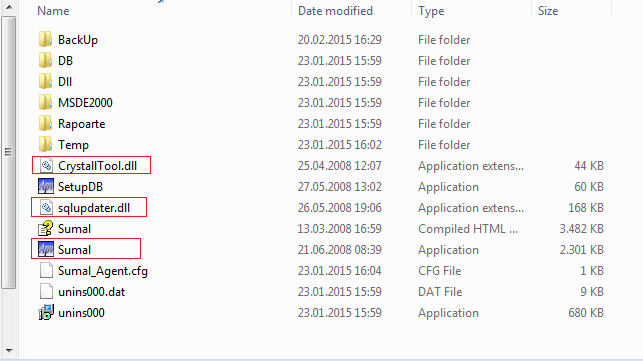
Task: Click the SetupDB application icon
Action: 46,187
